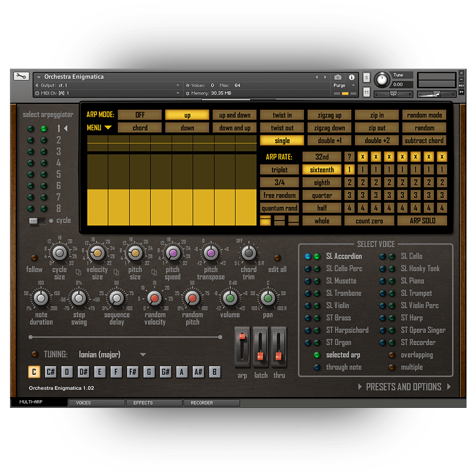This screenshot has width=476, height=476.
Task: Select previous instrument preset arrow
Action: (317, 77)
